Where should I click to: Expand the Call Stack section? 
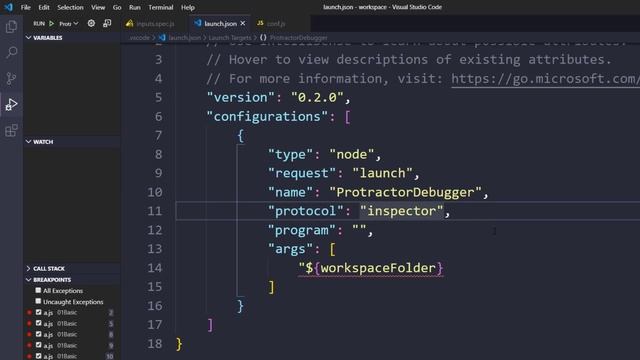(28, 269)
